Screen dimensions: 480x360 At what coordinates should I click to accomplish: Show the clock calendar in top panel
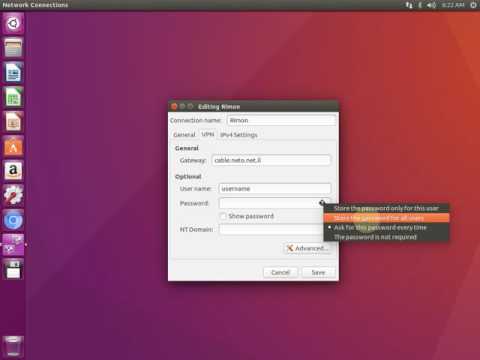tap(453, 5)
